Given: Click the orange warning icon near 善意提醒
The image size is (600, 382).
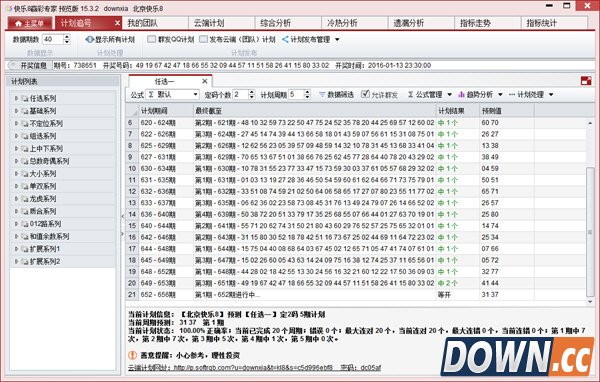Looking at the screenshot, I should tap(132, 355).
